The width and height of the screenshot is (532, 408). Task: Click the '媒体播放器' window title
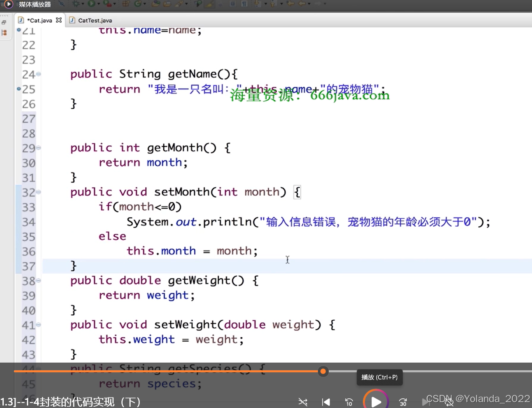35,4
